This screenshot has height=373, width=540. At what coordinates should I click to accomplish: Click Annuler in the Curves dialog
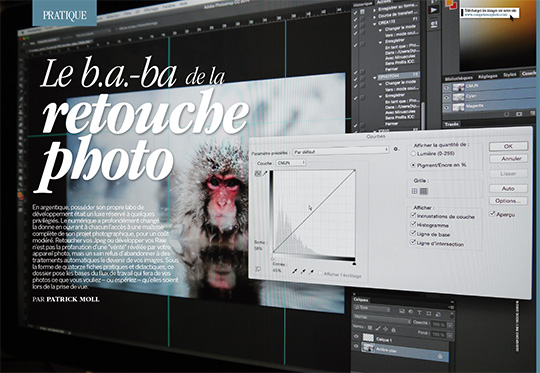coord(509,158)
